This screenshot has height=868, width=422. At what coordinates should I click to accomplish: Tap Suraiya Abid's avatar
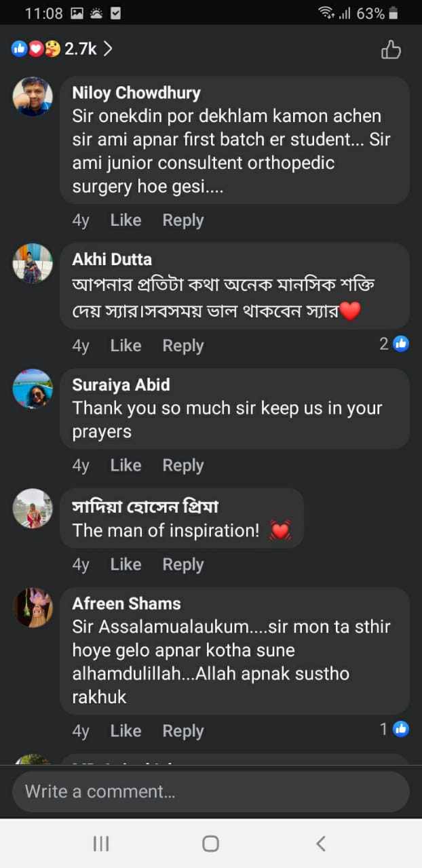(33, 389)
